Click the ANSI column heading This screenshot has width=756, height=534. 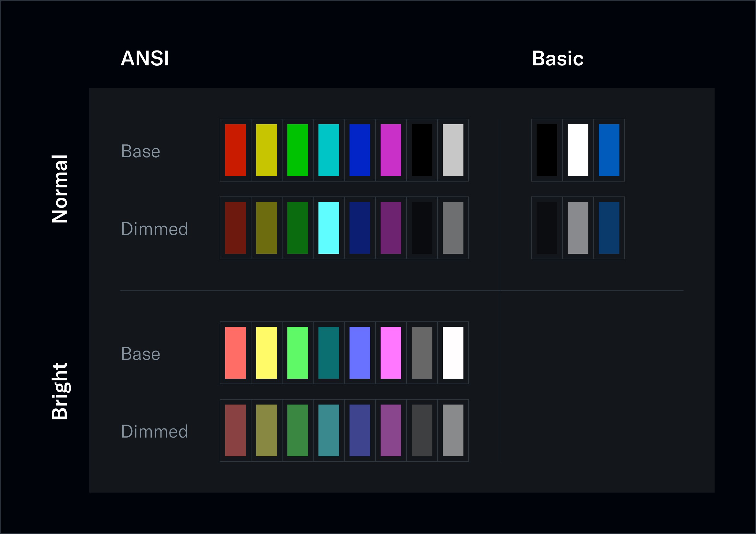tap(145, 59)
